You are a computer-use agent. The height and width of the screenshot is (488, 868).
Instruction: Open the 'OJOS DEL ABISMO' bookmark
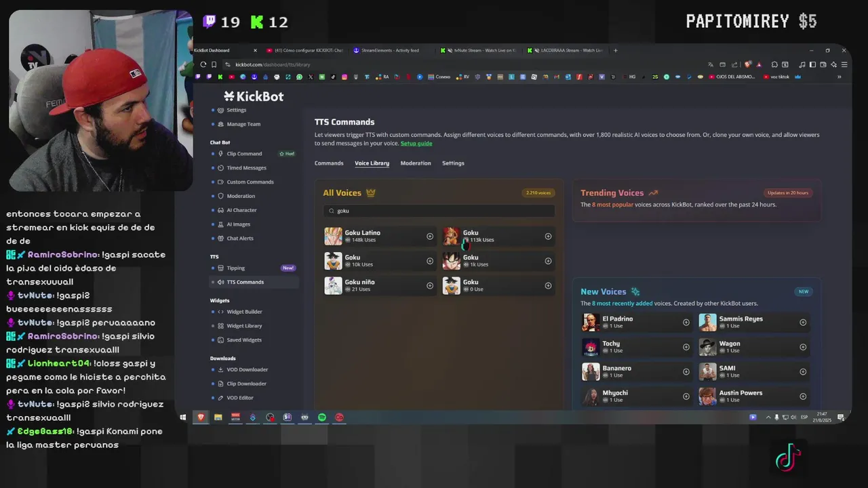coord(732,77)
